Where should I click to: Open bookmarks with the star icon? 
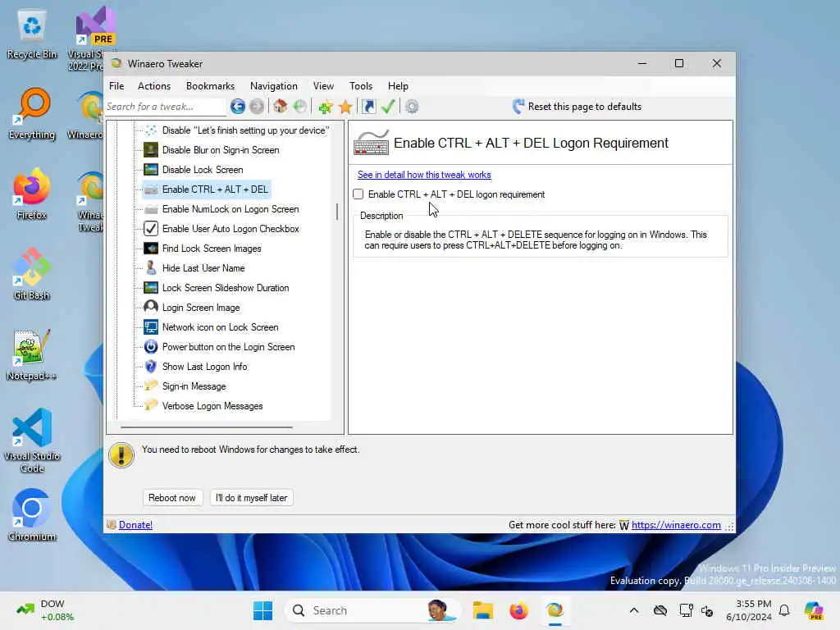(345, 107)
